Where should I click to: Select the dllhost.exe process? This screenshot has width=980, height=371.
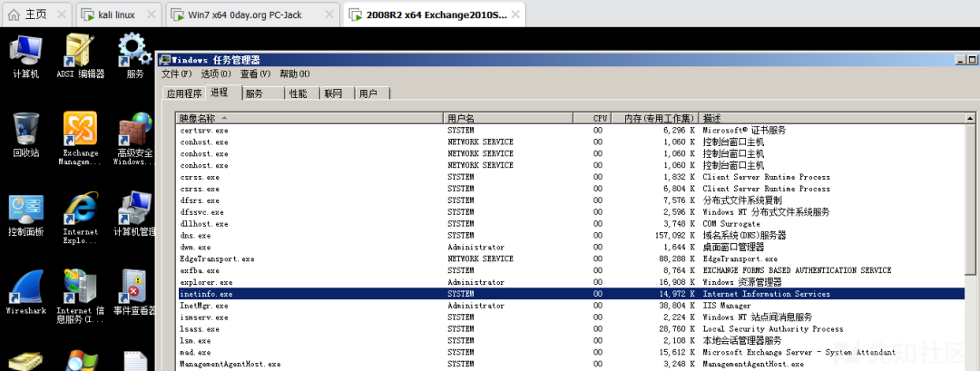571,224
